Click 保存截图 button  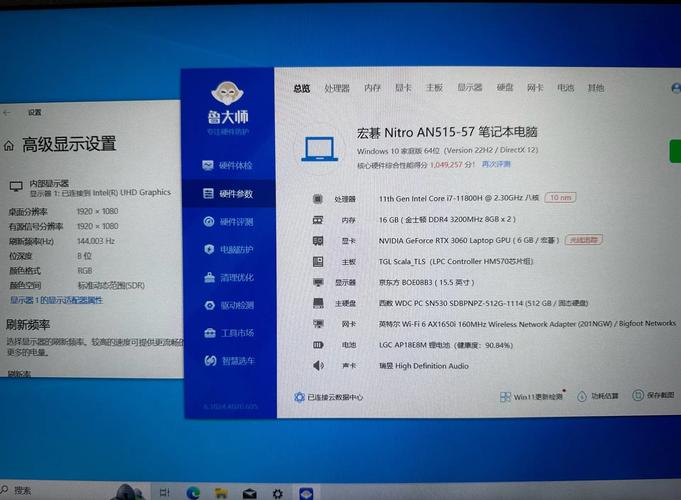pos(653,395)
